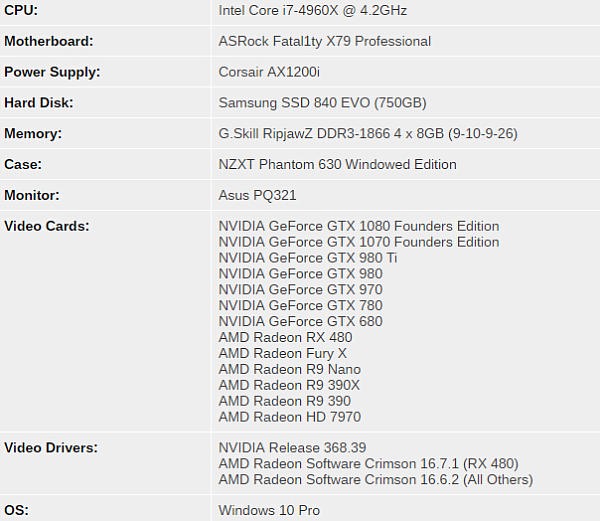
Task: Click the AMD Radeon R9 Nano line
Action: pyautogui.click(x=289, y=369)
